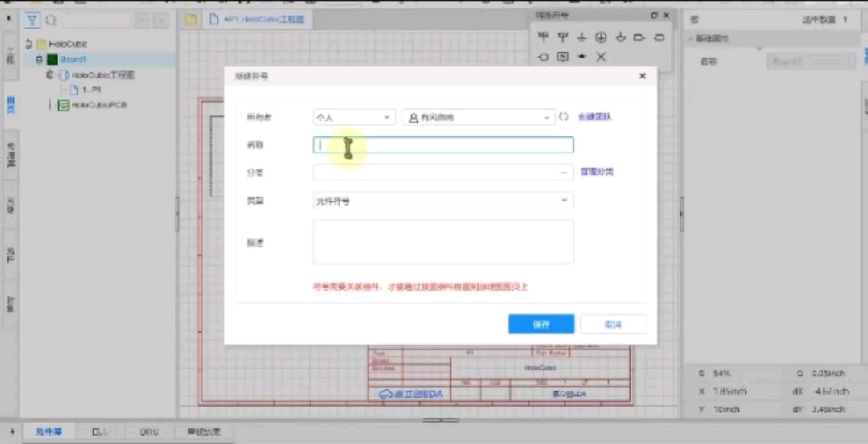868x444 pixels.
Task: Select the HoloCubic schematic in project tree
Action: click(102, 75)
